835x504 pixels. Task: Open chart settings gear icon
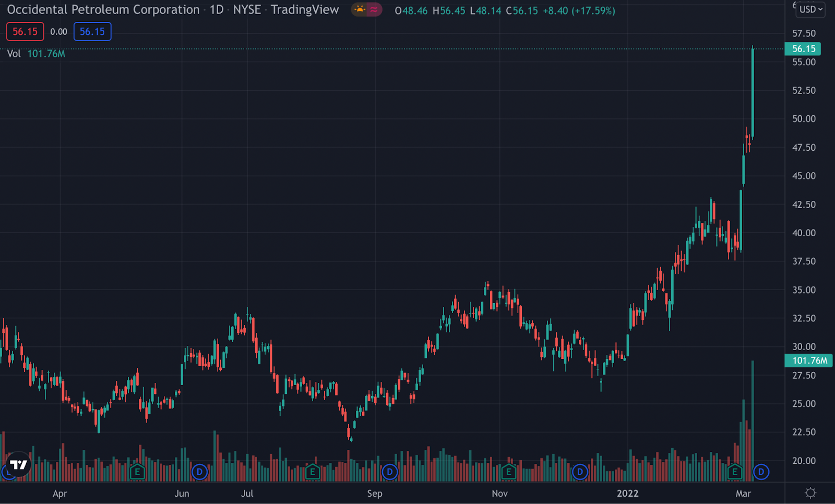pos(810,493)
